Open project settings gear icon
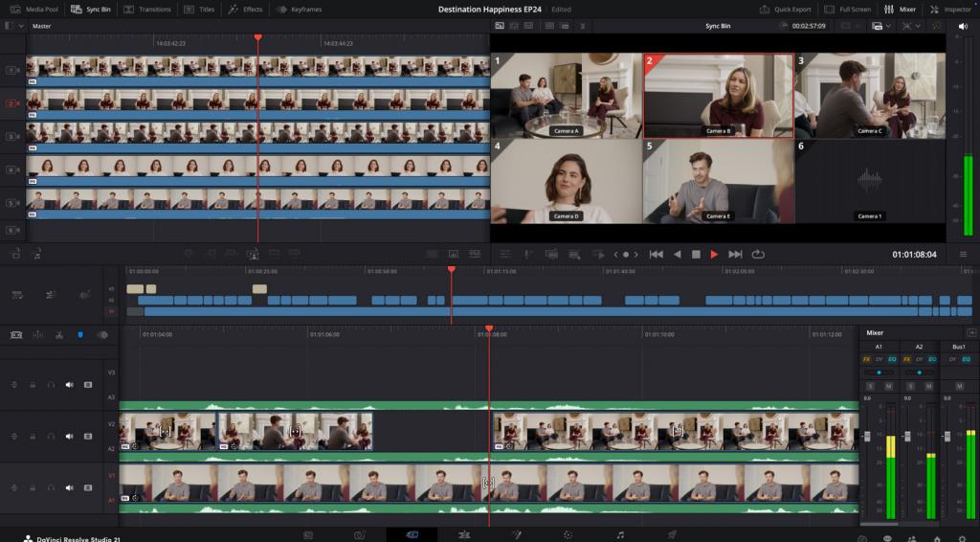Screen dimensions: 980x542 (x=963, y=538)
